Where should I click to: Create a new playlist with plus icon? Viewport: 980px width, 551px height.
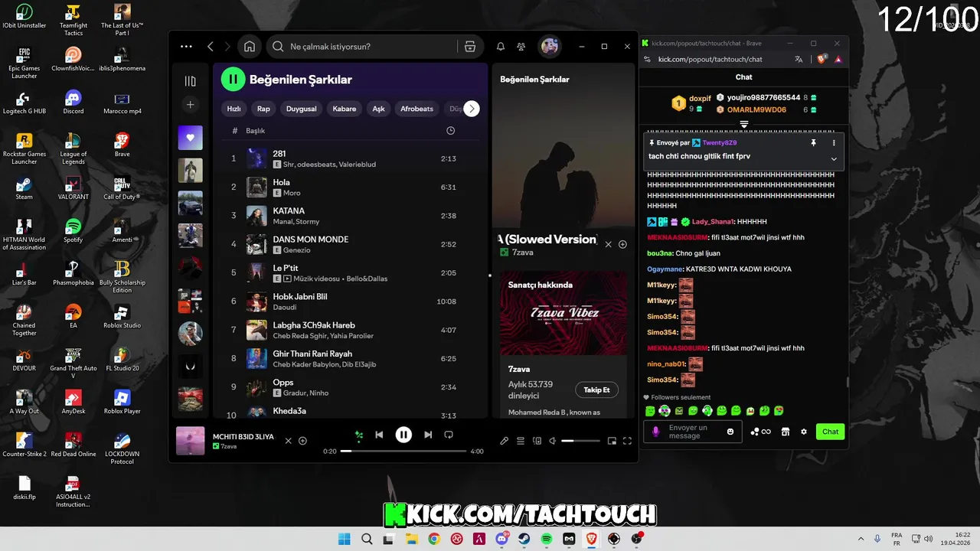click(191, 105)
